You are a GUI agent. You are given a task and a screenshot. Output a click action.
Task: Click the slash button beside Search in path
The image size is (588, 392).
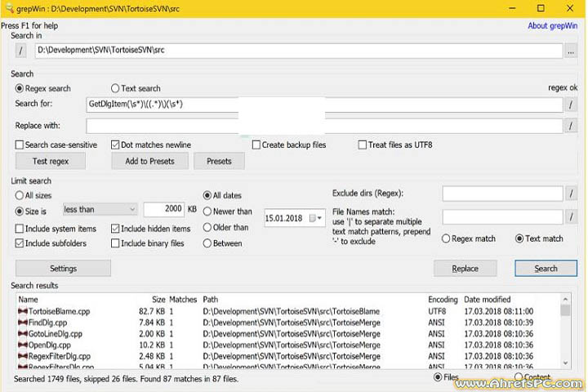point(20,51)
